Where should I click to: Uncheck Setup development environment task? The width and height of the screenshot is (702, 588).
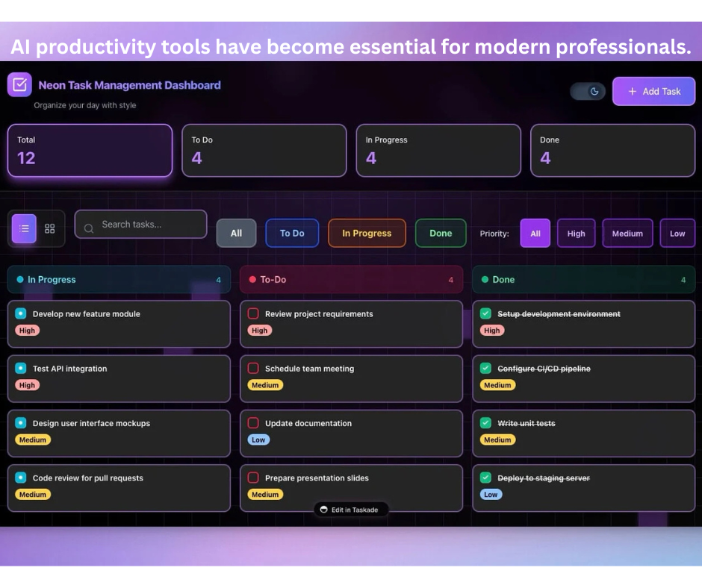[x=485, y=313]
